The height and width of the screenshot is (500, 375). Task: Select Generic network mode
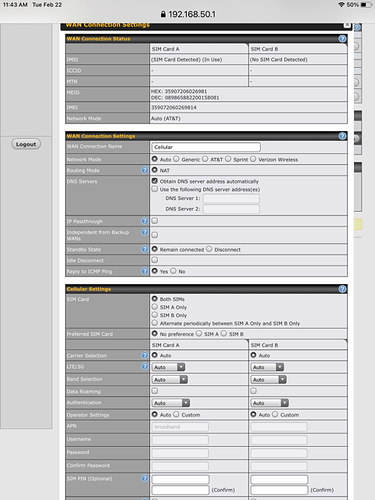[x=176, y=159]
